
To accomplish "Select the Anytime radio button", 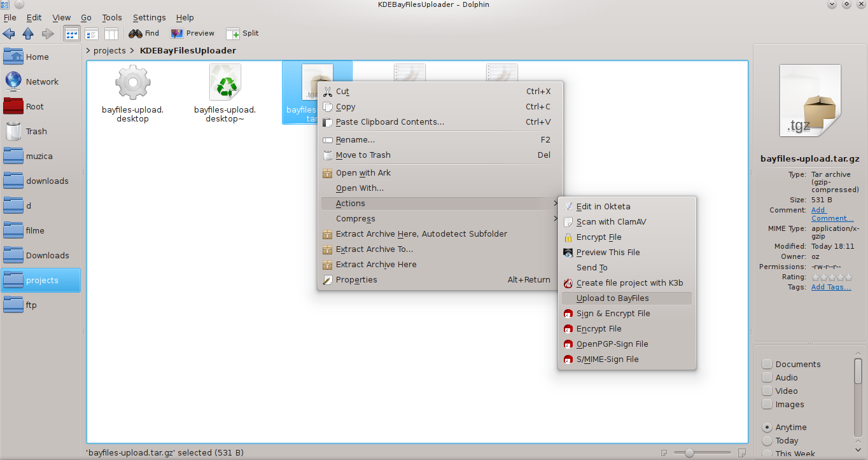I will (x=767, y=427).
